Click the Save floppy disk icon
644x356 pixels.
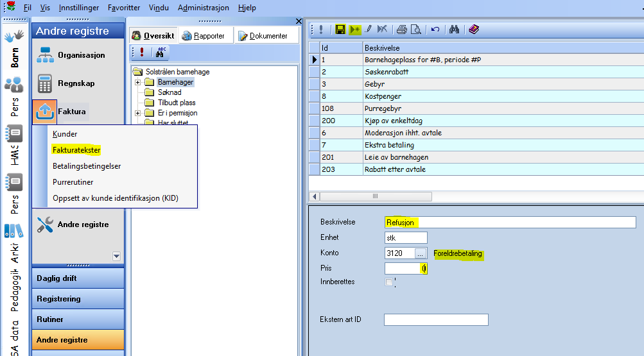coord(340,30)
